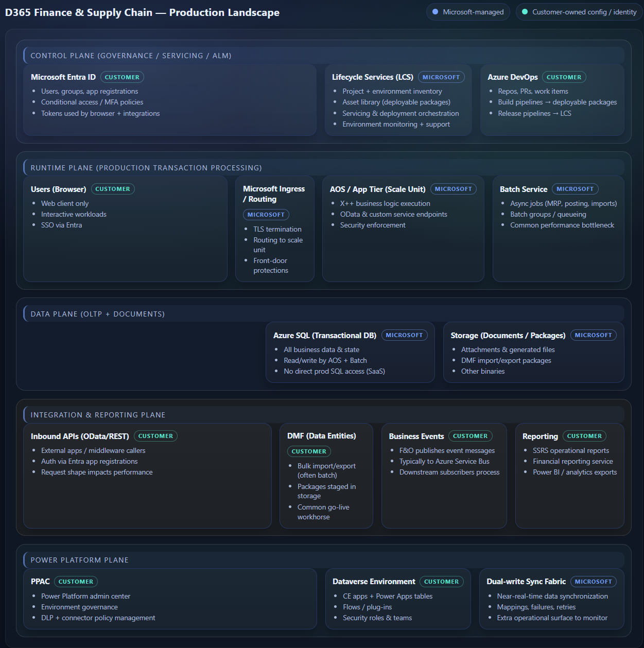Select the Batch Service card title
The width and height of the screenshot is (644, 648).
pyautogui.click(x=524, y=189)
